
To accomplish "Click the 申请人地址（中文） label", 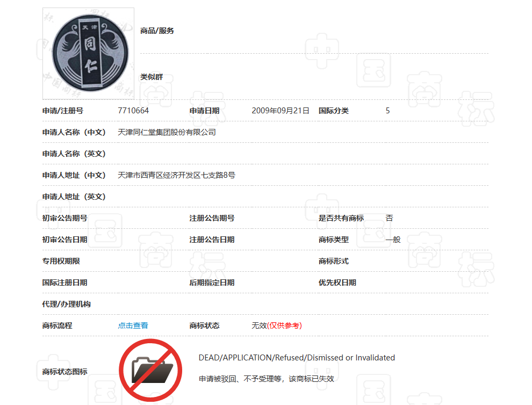I will click(74, 175).
